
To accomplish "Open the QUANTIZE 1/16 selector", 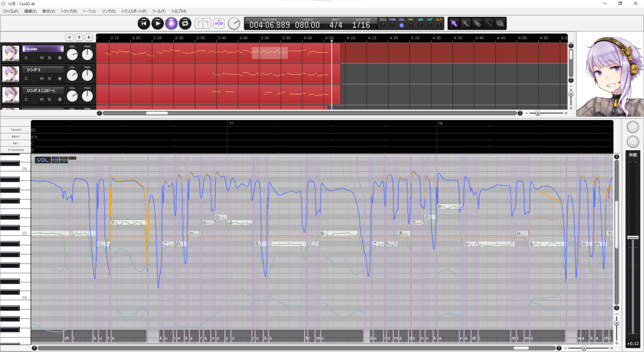I will pos(361,24).
